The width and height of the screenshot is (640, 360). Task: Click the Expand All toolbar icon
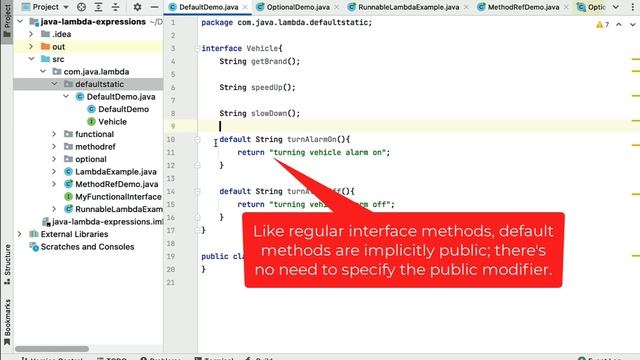pyautogui.click(x=98, y=7)
